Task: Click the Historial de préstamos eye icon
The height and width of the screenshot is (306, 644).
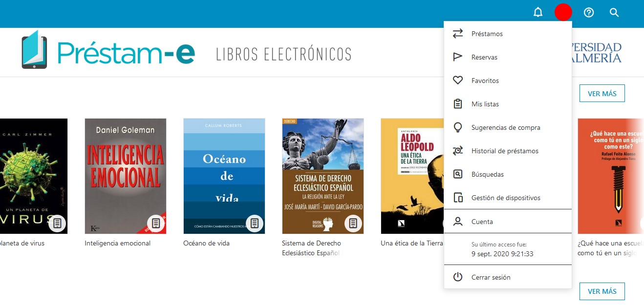Action: pos(458,151)
